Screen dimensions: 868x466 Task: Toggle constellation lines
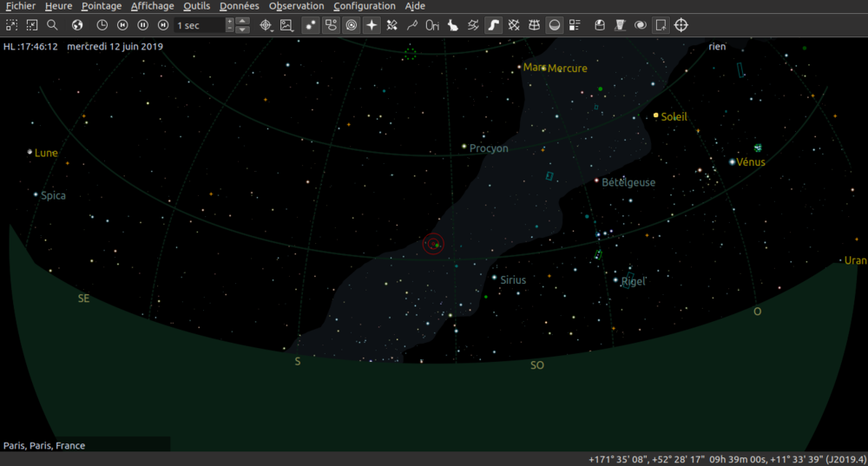412,25
